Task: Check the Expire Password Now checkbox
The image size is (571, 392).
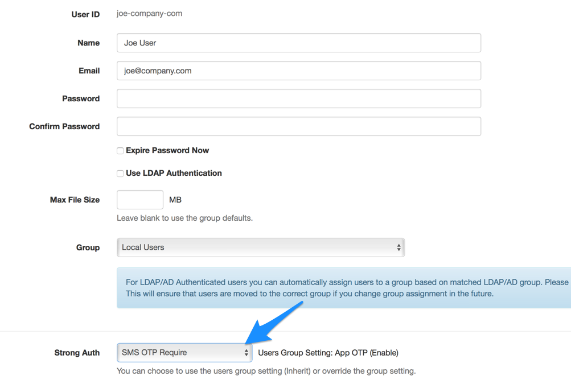Action: (x=120, y=151)
